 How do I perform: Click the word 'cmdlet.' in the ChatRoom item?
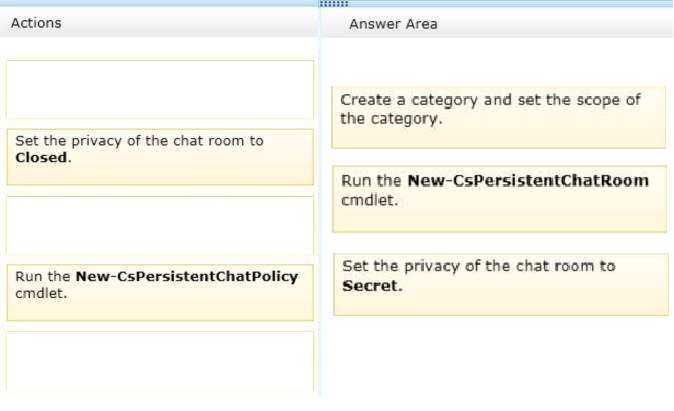click(x=369, y=200)
